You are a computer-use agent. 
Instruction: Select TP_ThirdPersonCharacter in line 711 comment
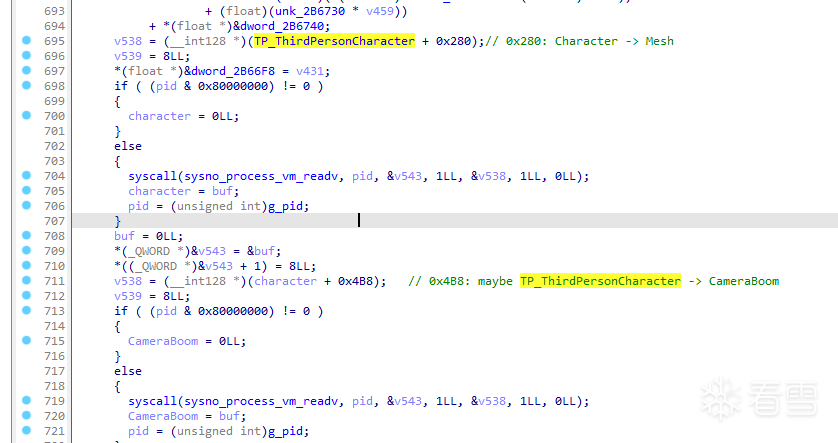pos(600,281)
